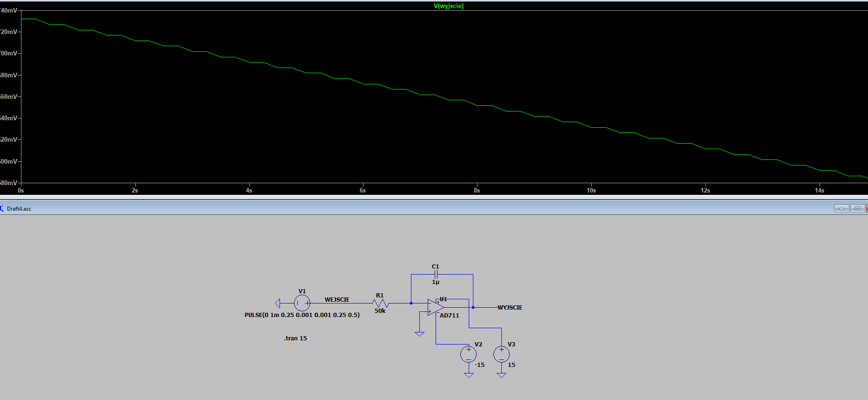Click the ground symbol at op-amp non-inverting input
This screenshot has width=868, height=400.
click(x=419, y=334)
